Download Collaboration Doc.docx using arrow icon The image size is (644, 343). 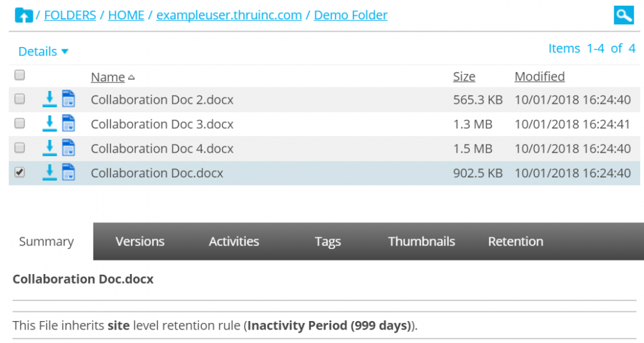[x=50, y=173]
